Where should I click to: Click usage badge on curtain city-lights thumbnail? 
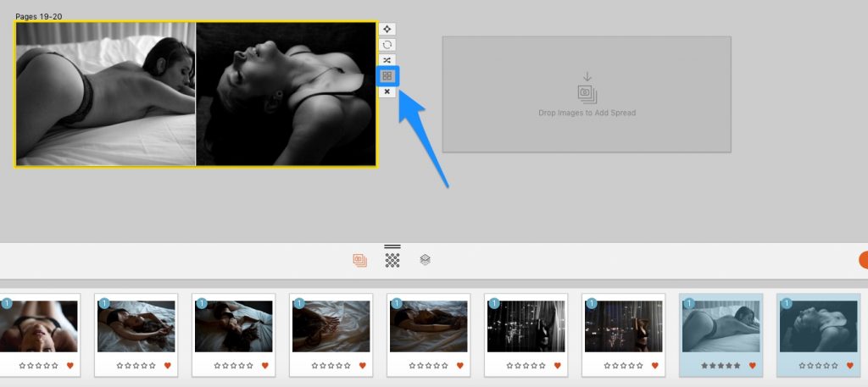(x=494, y=303)
